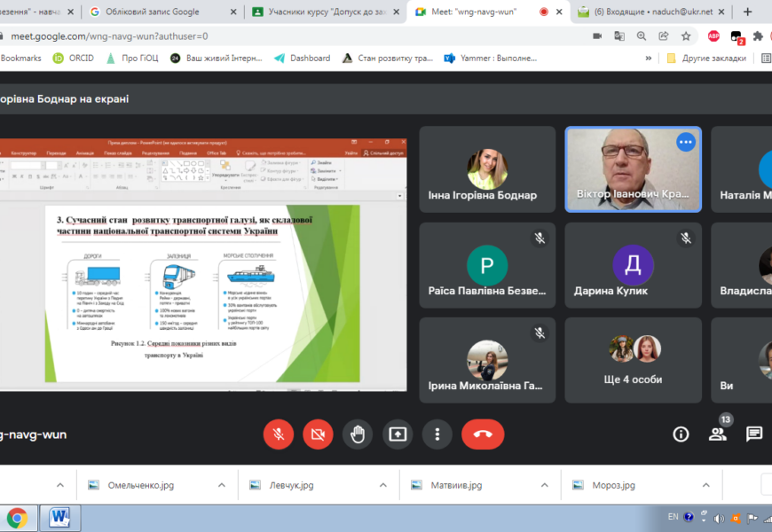The image size is (772, 532).
Task: Click the Ще 4 особи participants tile
Action: (x=633, y=360)
